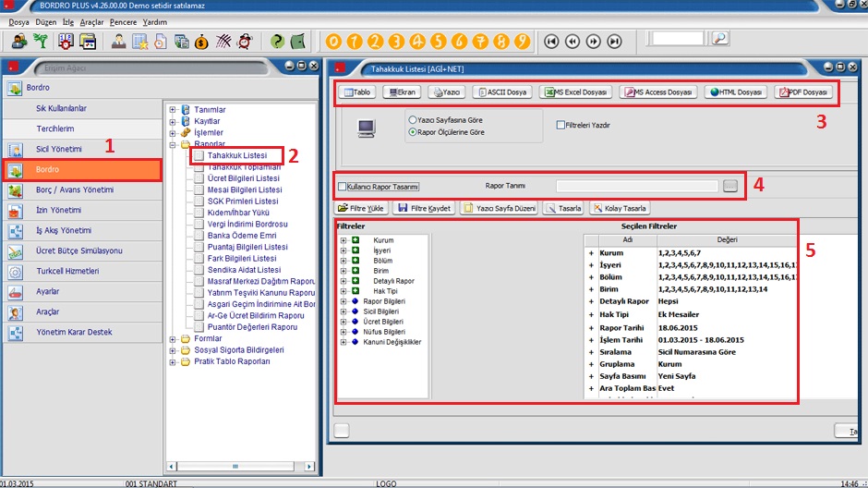
Task: Open the Yardım menu
Action: pos(154,22)
